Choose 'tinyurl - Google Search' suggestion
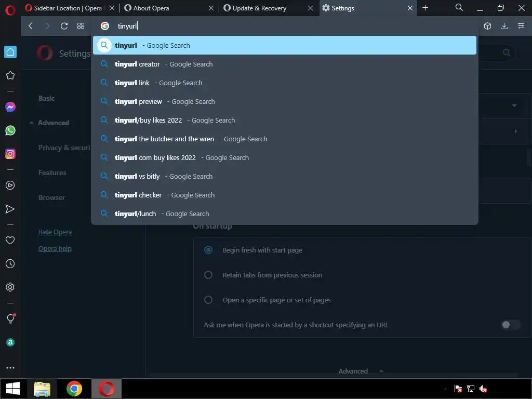 [x=285, y=45]
